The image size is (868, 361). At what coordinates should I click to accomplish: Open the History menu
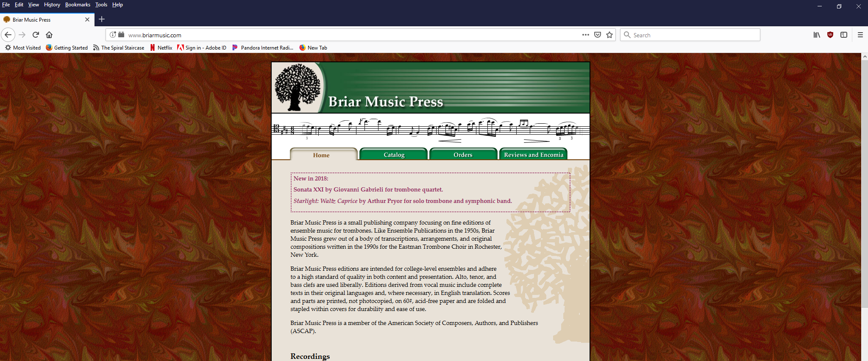[x=52, y=5]
